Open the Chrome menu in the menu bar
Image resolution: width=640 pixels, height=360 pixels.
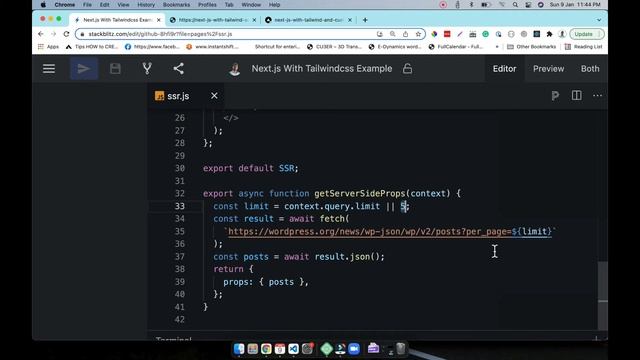[x=64, y=4]
